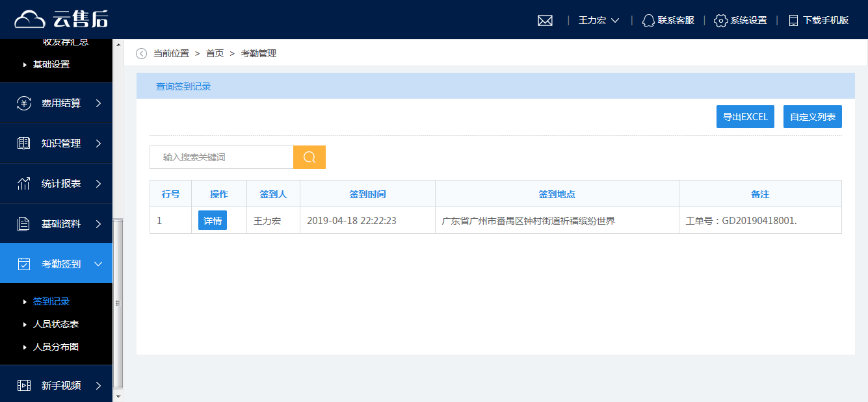Open 统计报表 menu label
Viewport: 868px width, 402px height.
[61, 184]
